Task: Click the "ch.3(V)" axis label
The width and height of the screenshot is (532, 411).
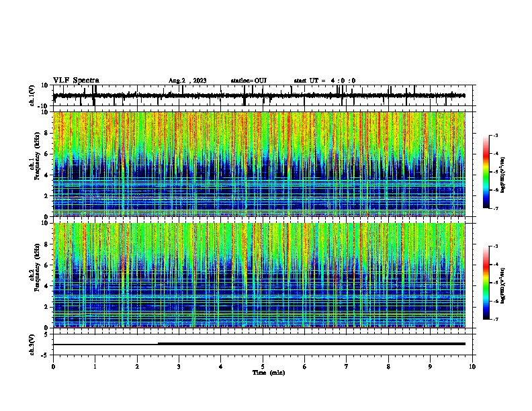Action: (32, 345)
